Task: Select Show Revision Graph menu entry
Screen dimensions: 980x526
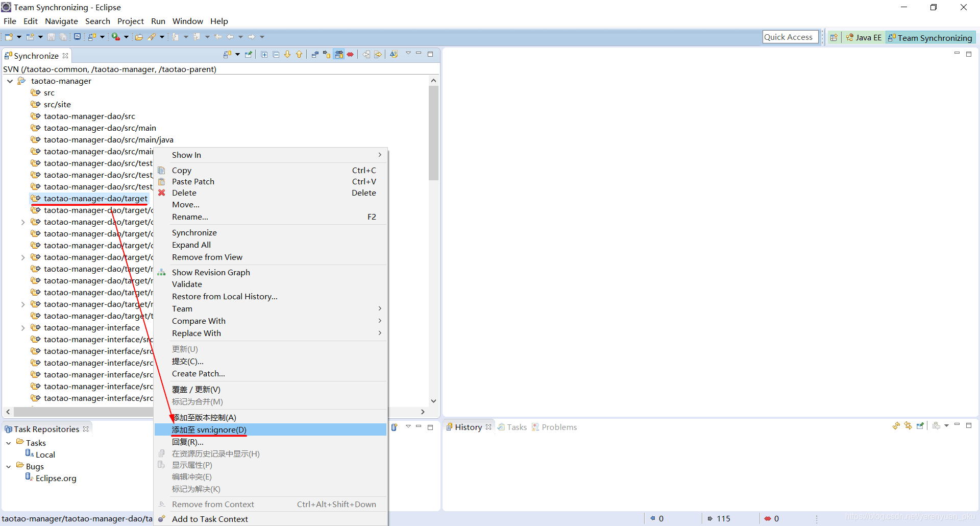Action: click(271, 272)
